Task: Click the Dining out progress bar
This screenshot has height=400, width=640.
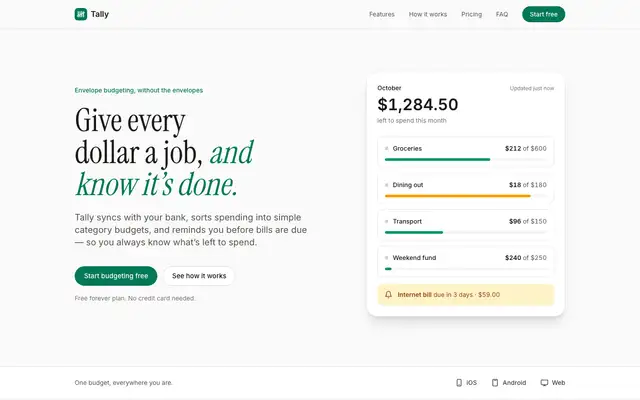Action: 465,196
